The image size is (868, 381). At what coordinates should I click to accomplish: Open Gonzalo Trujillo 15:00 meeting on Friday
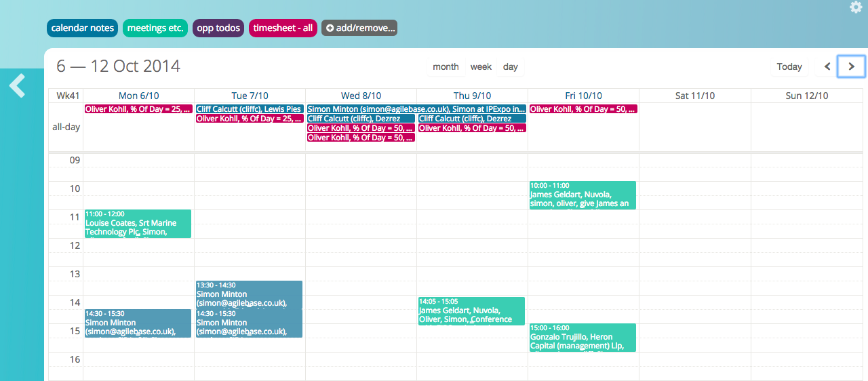(583, 338)
